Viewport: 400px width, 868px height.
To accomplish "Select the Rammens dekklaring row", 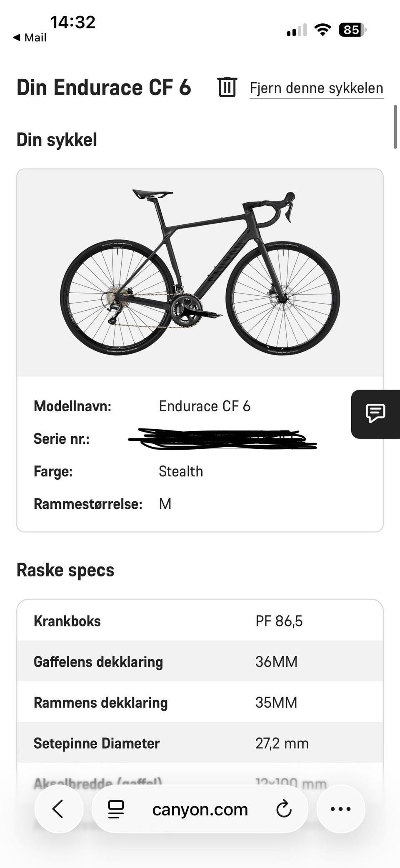I will click(200, 702).
